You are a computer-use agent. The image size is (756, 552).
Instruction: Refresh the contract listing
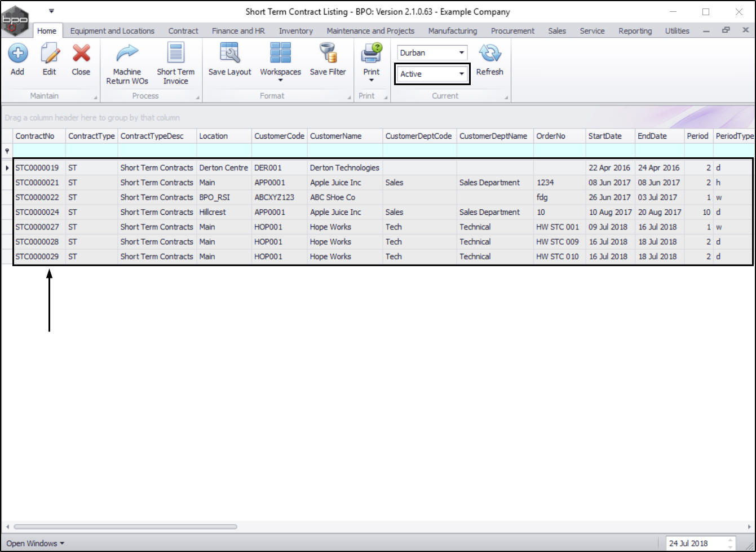489,54
